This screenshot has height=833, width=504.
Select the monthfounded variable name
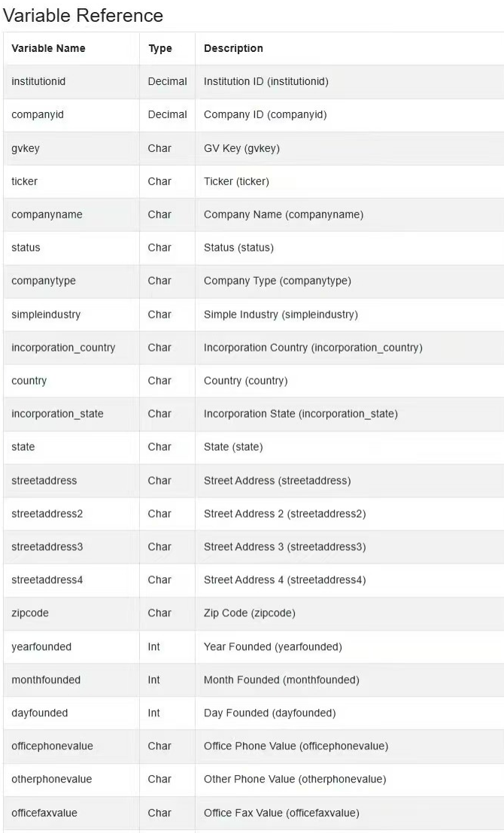[46, 679]
